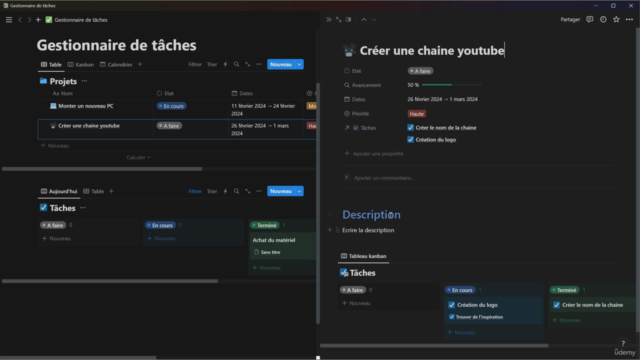Click Monter un nouveau PC row name

pos(86,106)
